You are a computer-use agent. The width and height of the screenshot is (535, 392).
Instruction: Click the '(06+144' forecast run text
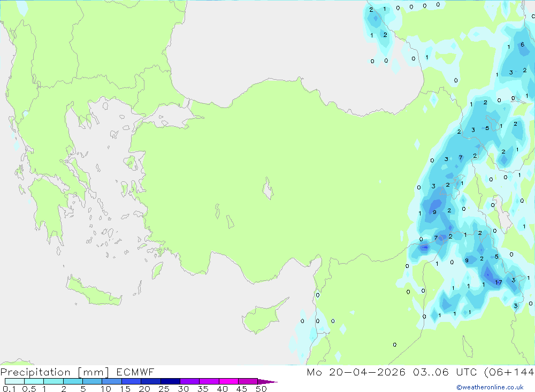pos(509,372)
